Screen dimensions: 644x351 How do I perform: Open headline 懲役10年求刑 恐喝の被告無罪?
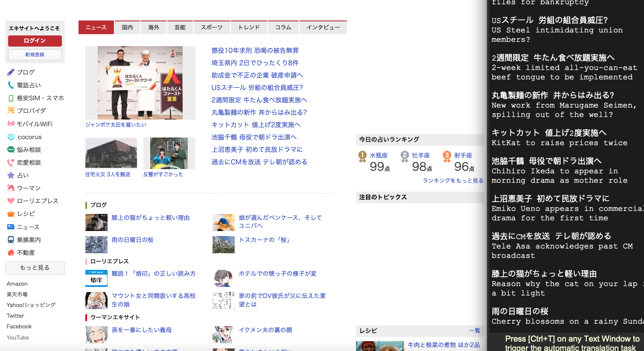(x=255, y=50)
